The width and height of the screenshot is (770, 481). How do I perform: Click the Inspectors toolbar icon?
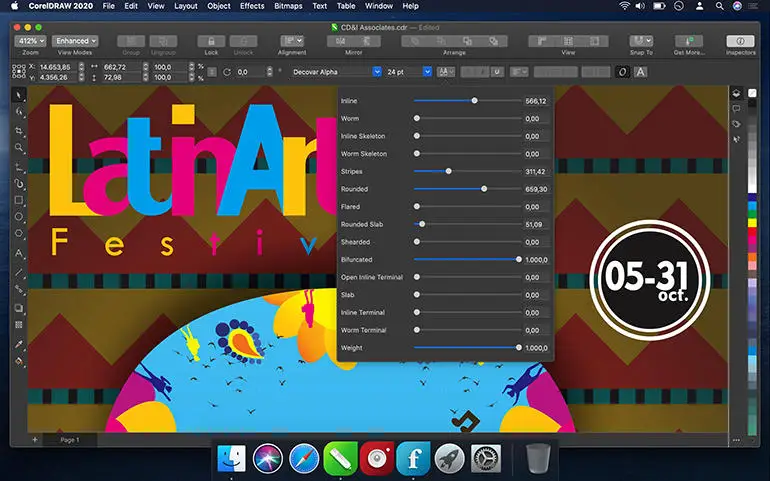coord(740,41)
